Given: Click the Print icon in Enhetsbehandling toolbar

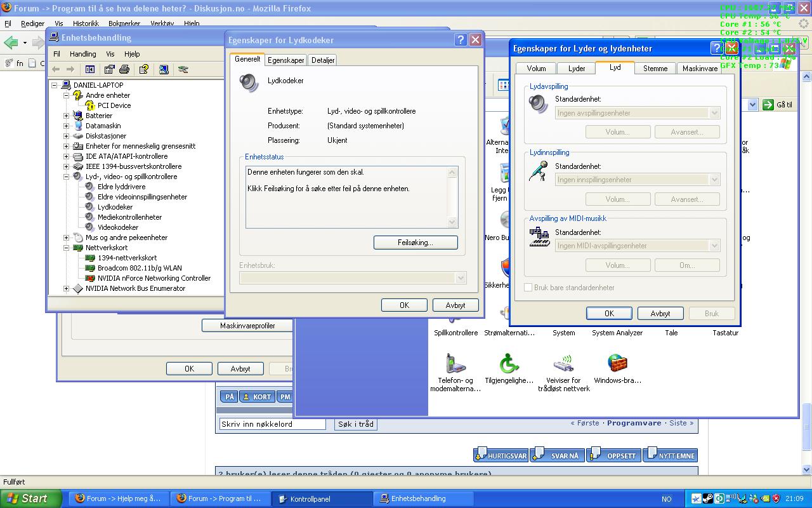Looking at the screenshot, I should 124,69.
